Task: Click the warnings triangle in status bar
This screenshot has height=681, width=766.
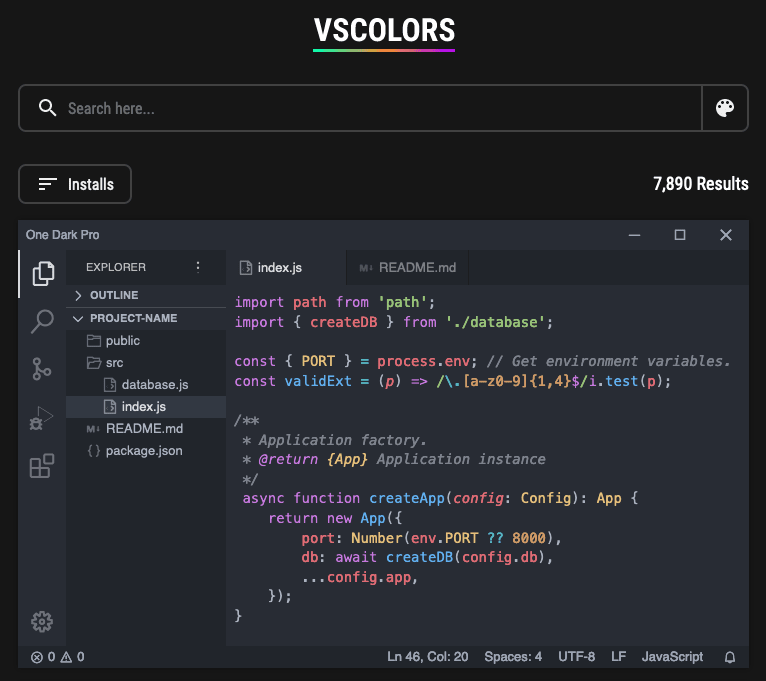Action: click(x=66, y=657)
